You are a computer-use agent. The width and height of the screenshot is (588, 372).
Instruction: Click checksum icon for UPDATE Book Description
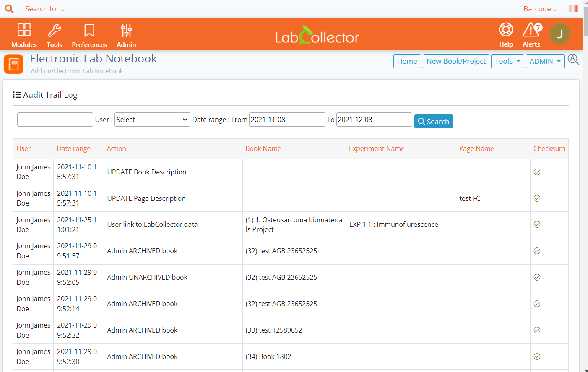[537, 172]
